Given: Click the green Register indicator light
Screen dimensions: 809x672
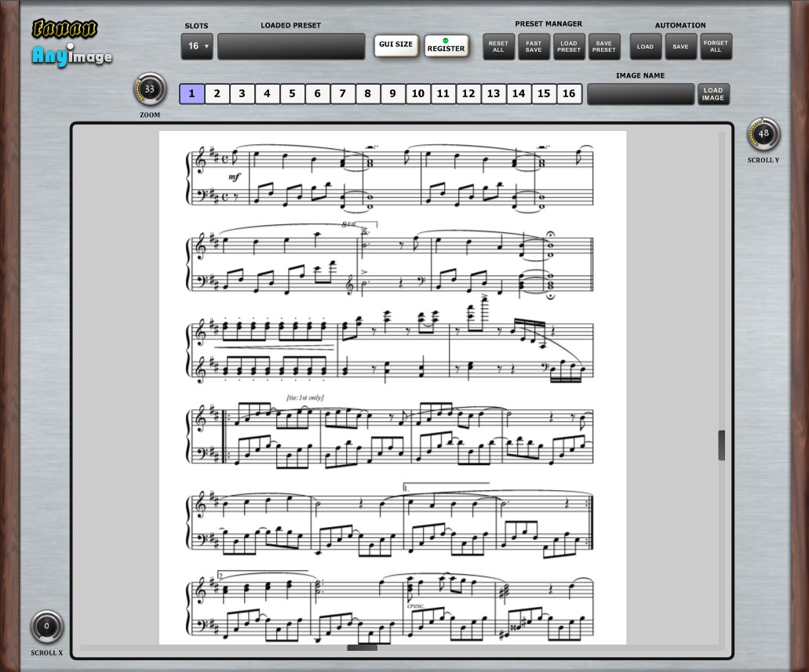Looking at the screenshot, I should click(x=446, y=40).
